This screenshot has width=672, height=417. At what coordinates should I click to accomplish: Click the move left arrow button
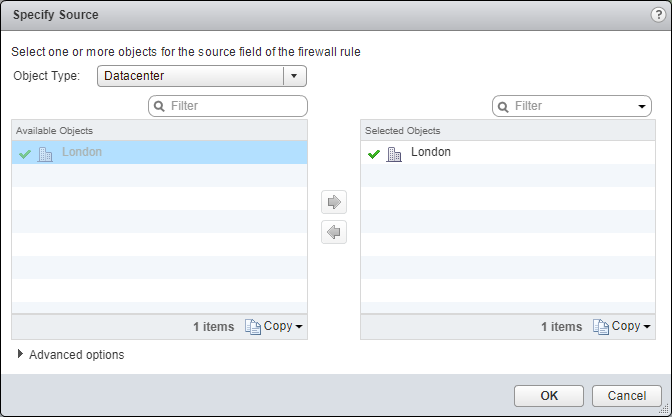[x=334, y=232]
